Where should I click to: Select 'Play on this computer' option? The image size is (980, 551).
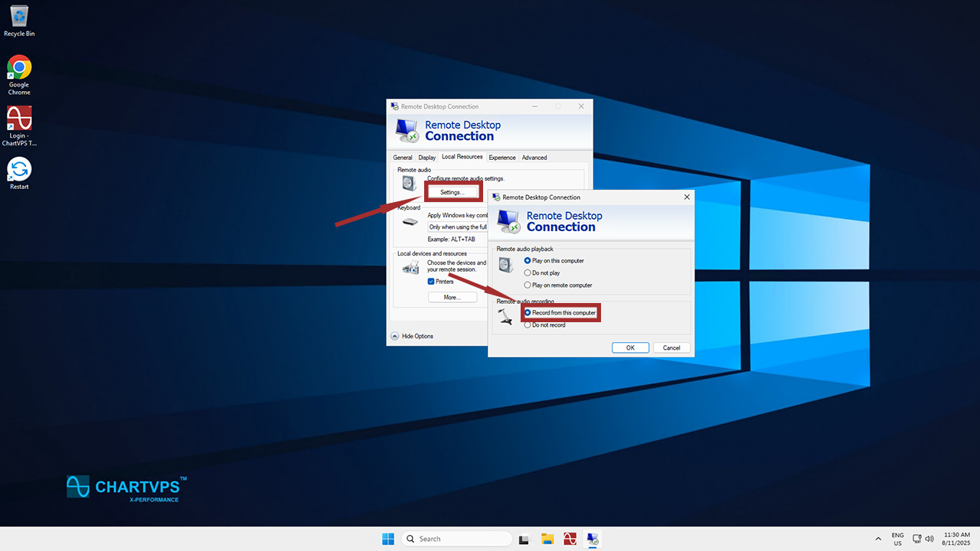528,261
